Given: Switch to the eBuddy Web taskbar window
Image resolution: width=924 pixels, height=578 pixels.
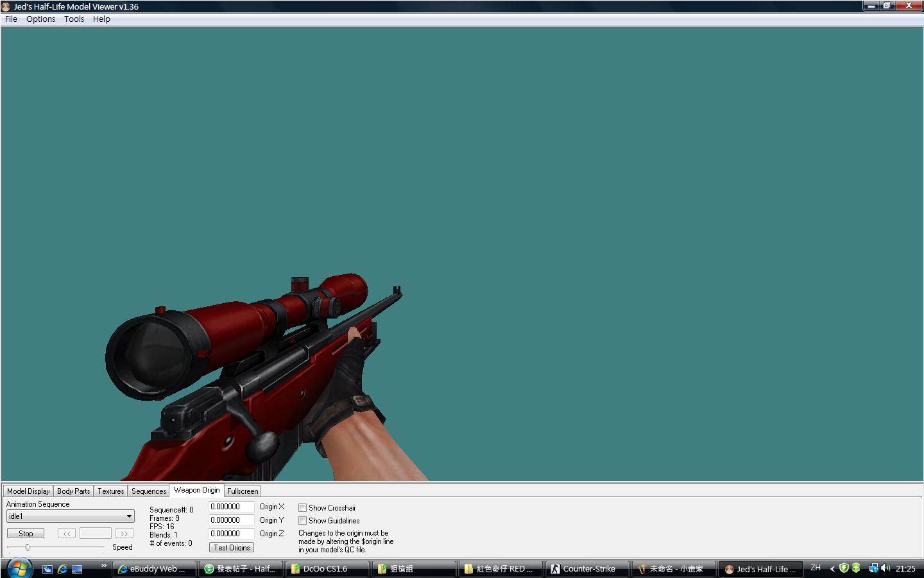Looking at the screenshot, I should (x=154, y=569).
